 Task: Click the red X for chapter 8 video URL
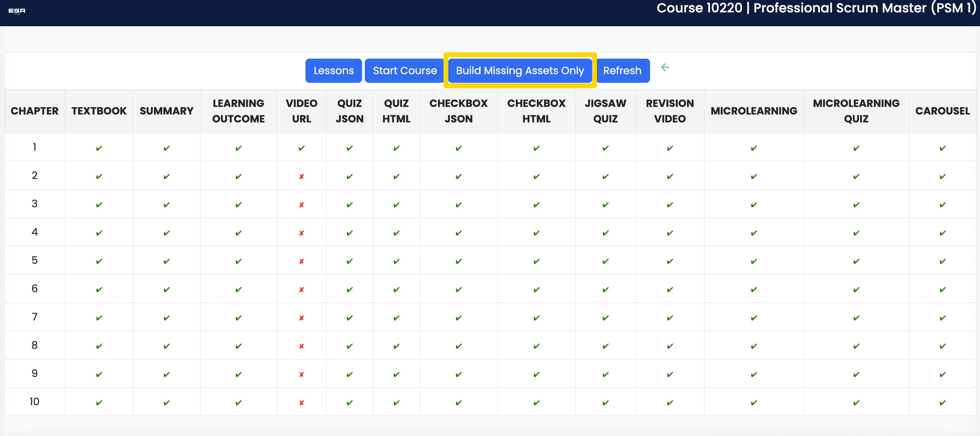[301, 346]
